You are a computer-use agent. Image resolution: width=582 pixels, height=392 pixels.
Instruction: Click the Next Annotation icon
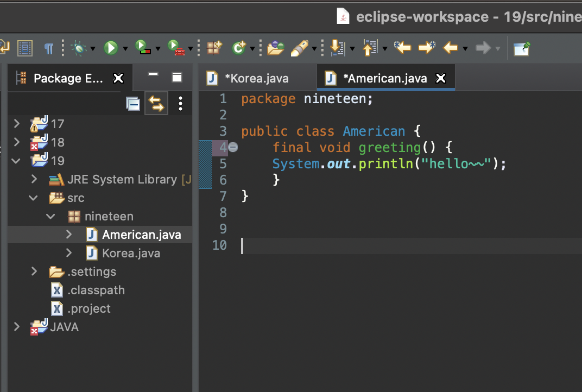[x=337, y=48]
